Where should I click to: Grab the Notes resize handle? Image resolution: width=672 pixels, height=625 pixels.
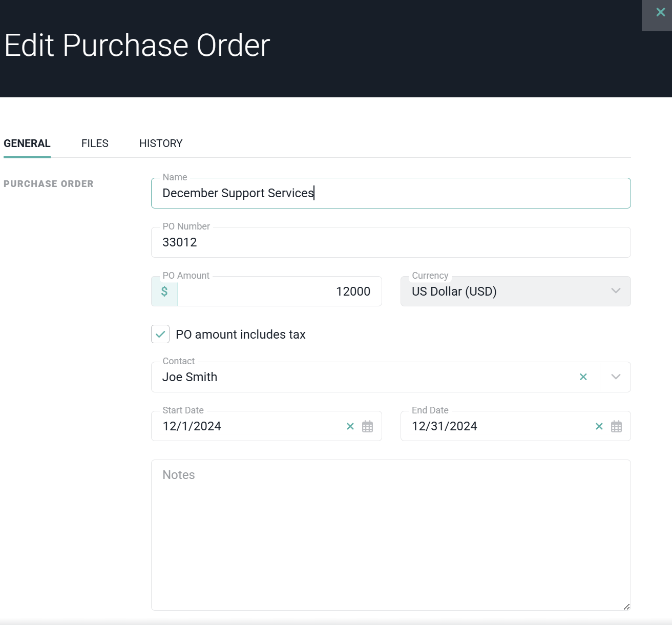click(626, 607)
